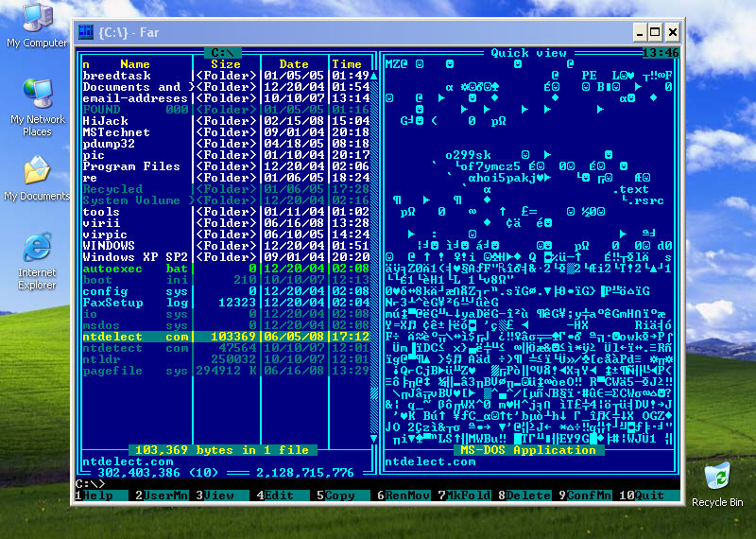The width and height of the screenshot is (756, 539).
Task: Select the highlighted ntdelect com row
Action: click(226, 337)
